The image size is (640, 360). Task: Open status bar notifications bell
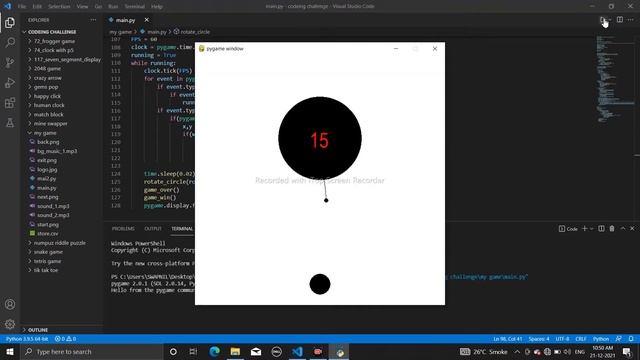coord(631,339)
